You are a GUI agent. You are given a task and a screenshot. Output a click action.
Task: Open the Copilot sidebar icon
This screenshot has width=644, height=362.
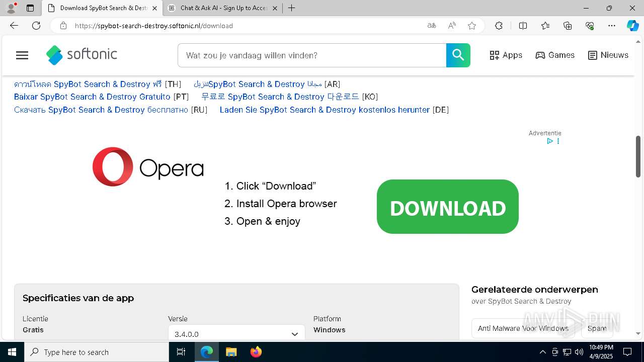(632, 26)
